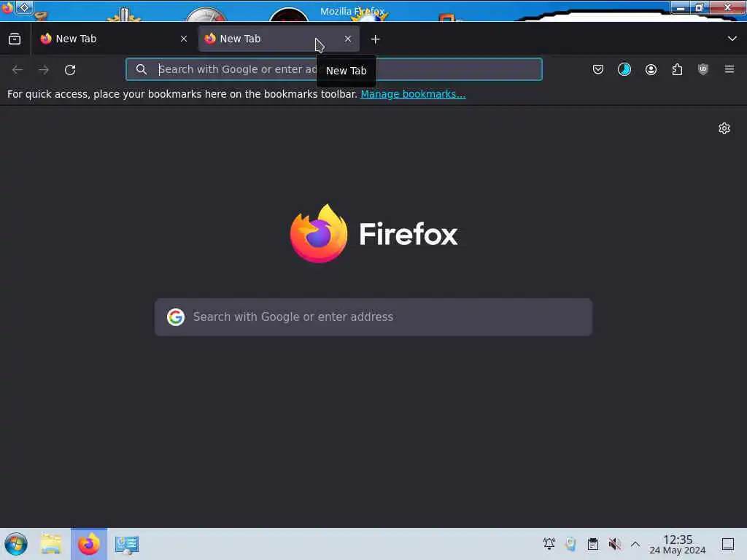Save to Pocket icon in toolbar
Screen dimensions: 747x560
point(598,69)
